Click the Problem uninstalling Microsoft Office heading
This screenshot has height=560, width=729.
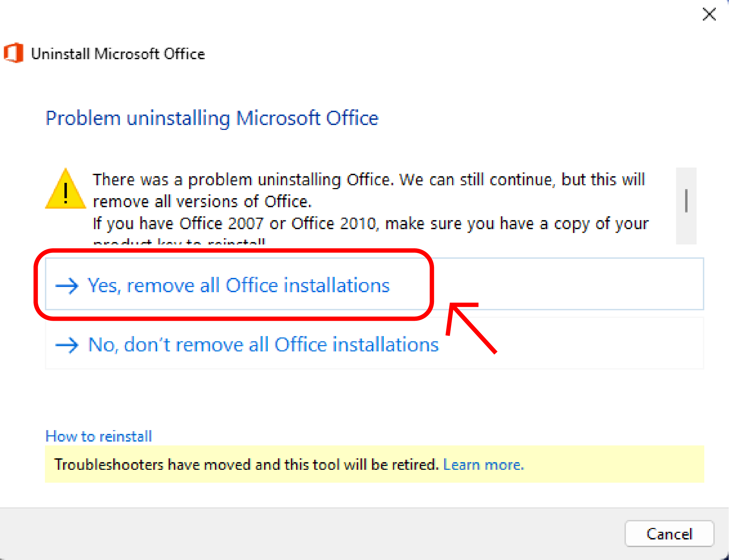point(212,118)
